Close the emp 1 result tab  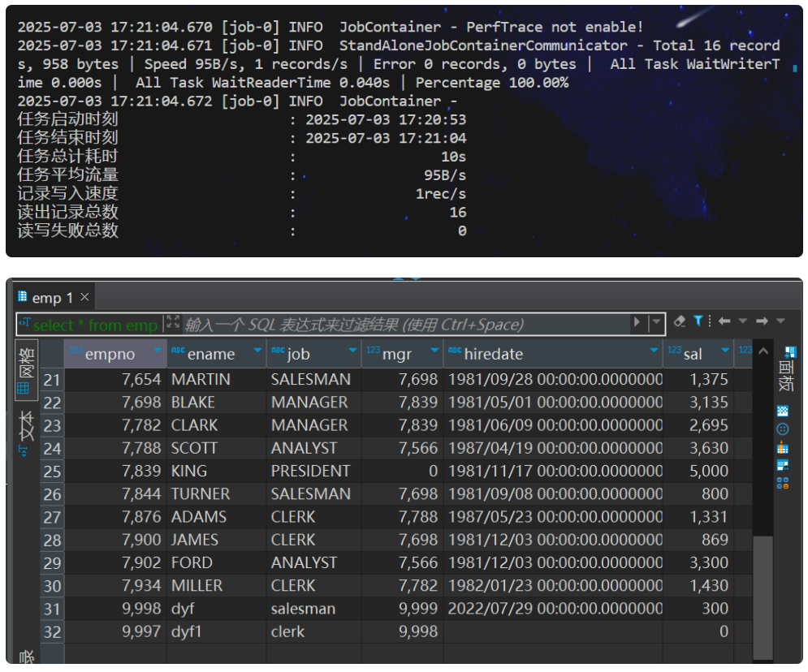(x=85, y=297)
